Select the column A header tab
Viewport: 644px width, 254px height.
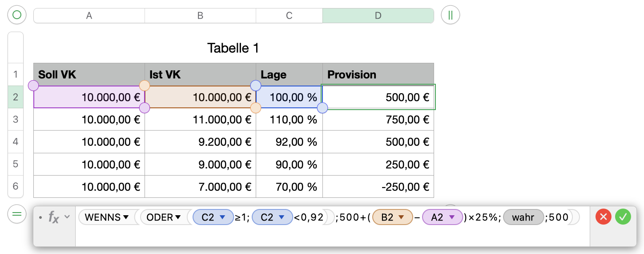click(x=89, y=16)
